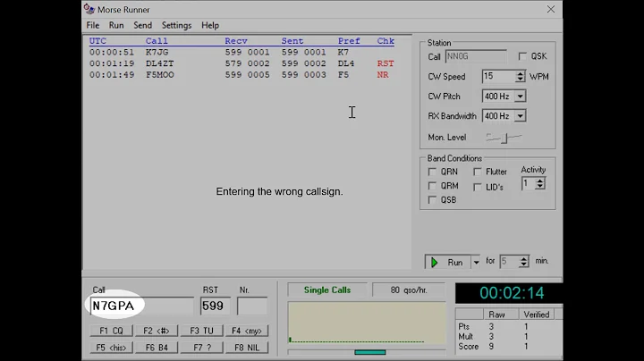
Task: Click the Verified score column header
Action: [x=537, y=315]
